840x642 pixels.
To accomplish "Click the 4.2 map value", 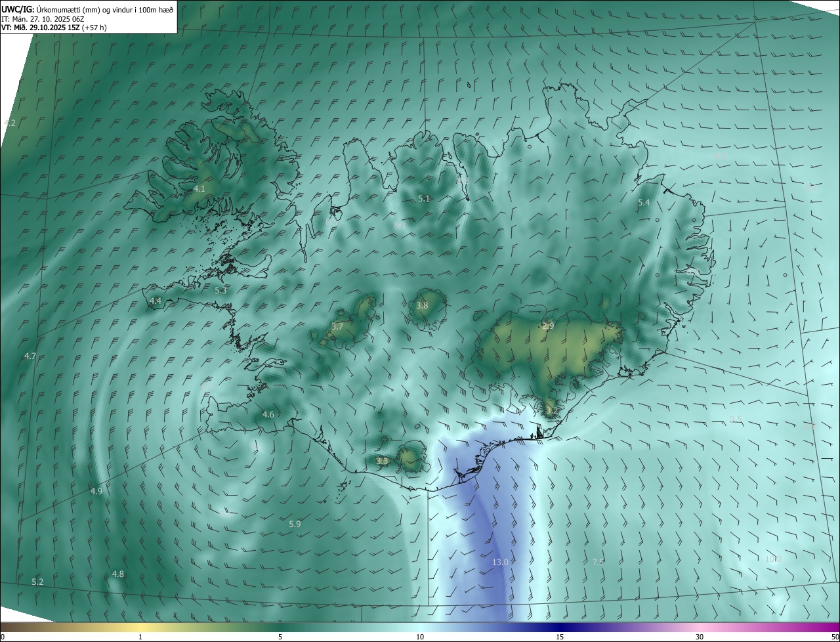I will tap(10, 123).
